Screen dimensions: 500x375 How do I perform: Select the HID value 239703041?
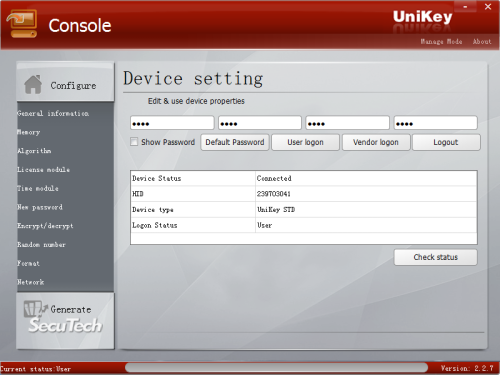coord(366,194)
